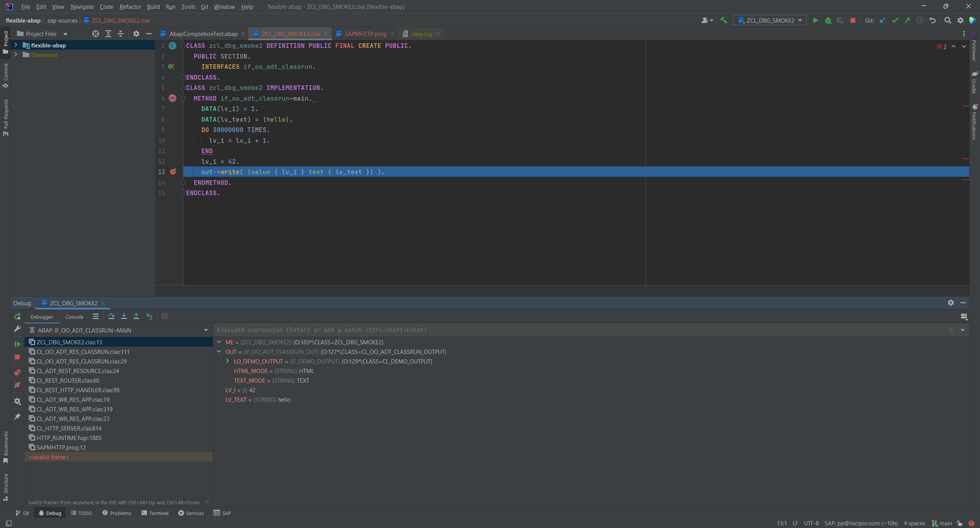Toggle the breakpoint on line 13

coord(173,172)
